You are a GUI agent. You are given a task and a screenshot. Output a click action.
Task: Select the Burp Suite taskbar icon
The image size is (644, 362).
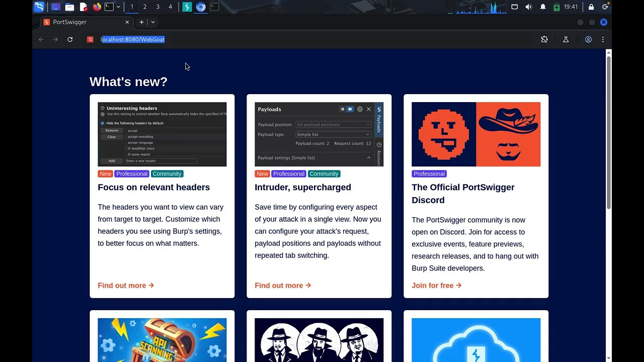click(187, 7)
